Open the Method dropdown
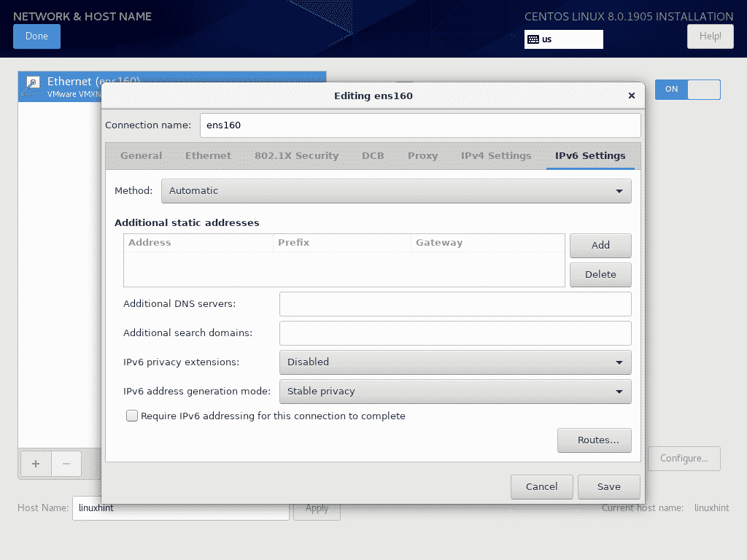 tap(396, 191)
